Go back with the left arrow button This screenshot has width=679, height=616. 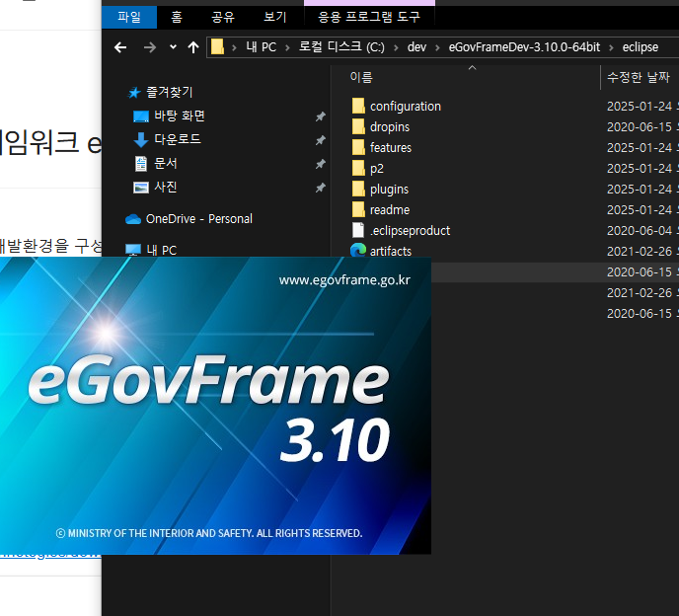(x=120, y=47)
